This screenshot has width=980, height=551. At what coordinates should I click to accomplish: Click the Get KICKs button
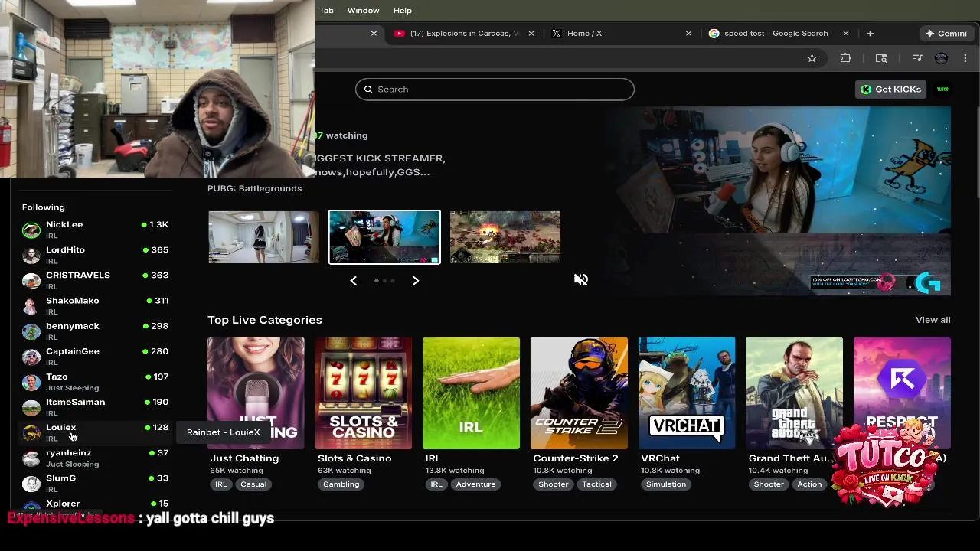(x=891, y=90)
